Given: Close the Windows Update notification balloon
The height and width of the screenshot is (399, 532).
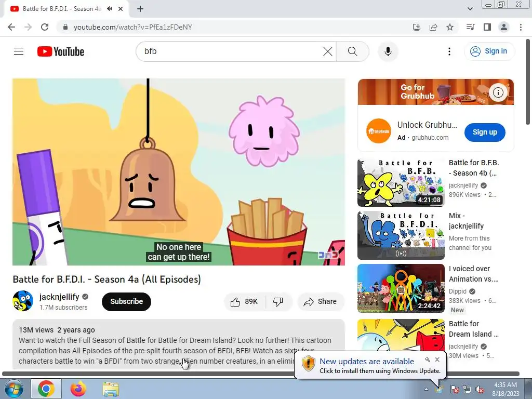Looking at the screenshot, I should click(x=437, y=360).
